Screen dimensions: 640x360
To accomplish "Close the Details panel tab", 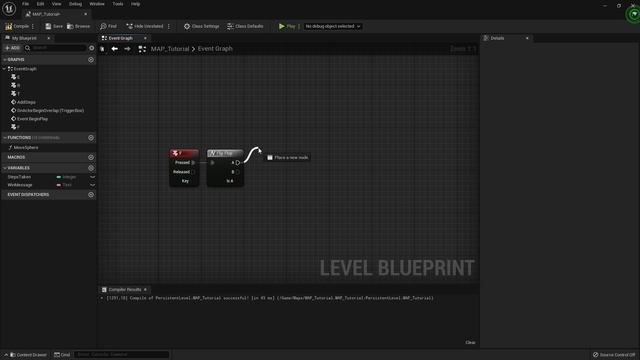I will point(527,38).
